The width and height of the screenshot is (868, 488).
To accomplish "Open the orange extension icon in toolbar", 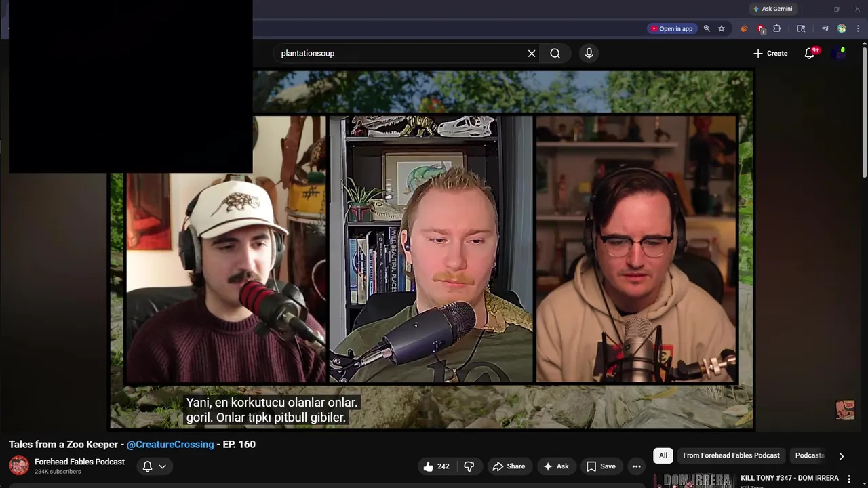I will point(744,28).
